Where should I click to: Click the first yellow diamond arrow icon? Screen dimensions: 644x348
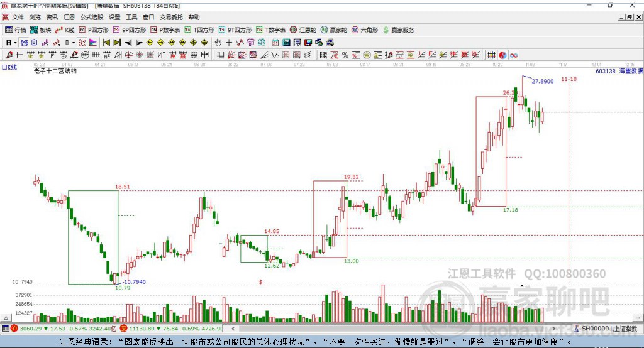pos(150,43)
